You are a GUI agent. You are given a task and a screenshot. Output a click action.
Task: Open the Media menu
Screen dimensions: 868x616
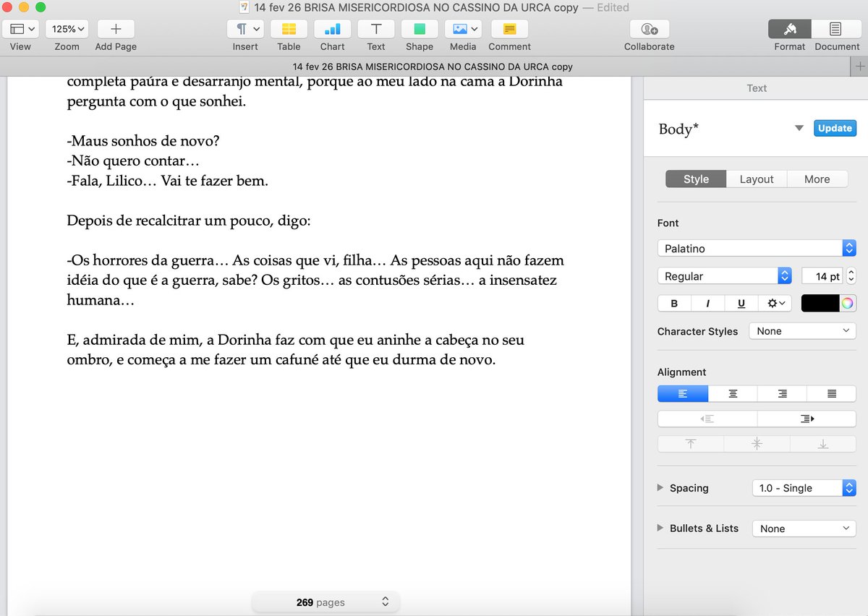pos(463,29)
